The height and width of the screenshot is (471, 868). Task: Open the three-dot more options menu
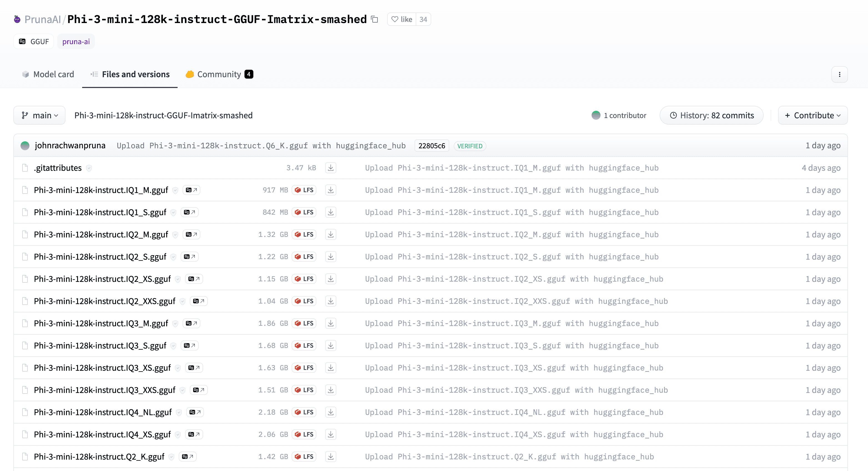839,74
